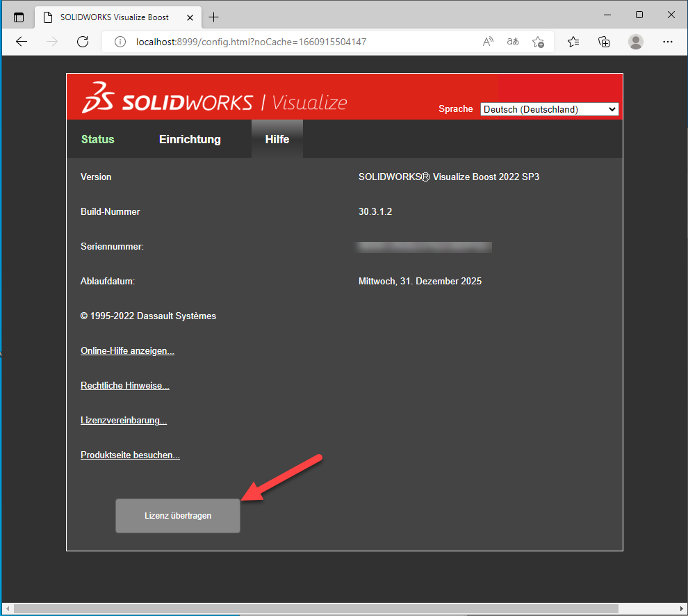
Task: Click the translate page icon
Action: (513, 42)
